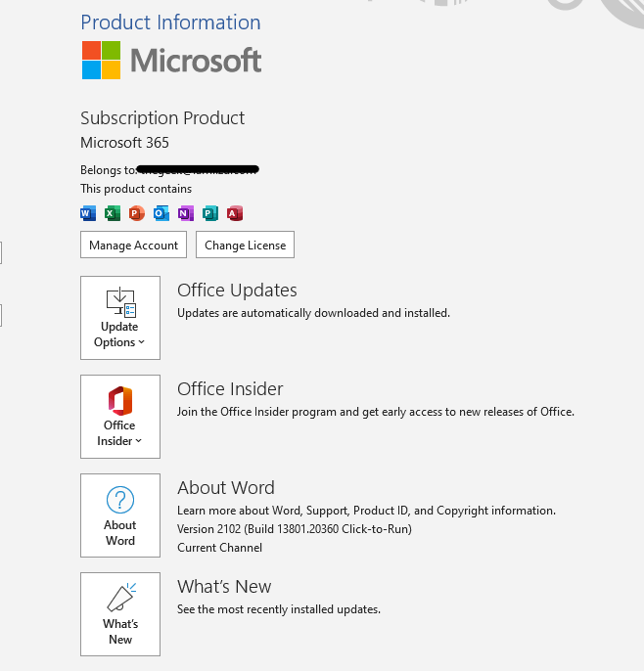Open the Manage Account button
This screenshot has width=644, height=671.
pyautogui.click(x=133, y=245)
